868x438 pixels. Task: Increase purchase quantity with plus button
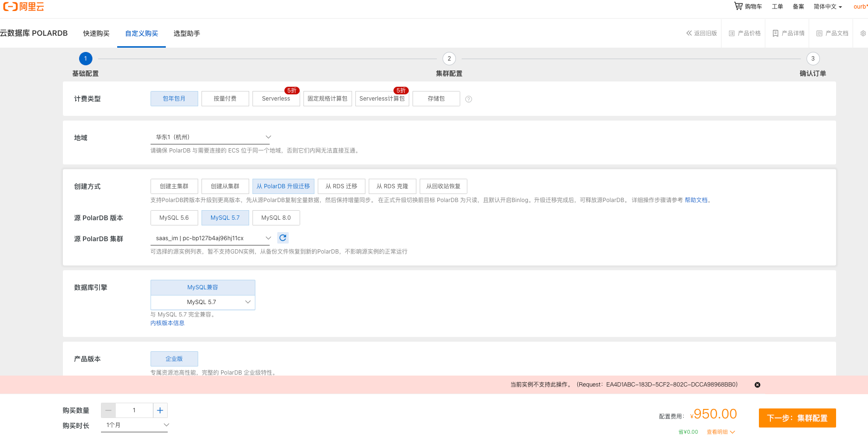click(160, 410)
